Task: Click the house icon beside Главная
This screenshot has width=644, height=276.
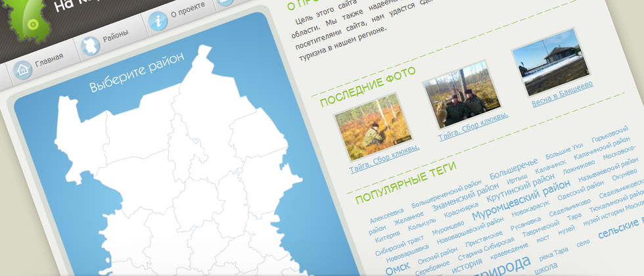Action: pyautogui.click(x=22, y=70)
